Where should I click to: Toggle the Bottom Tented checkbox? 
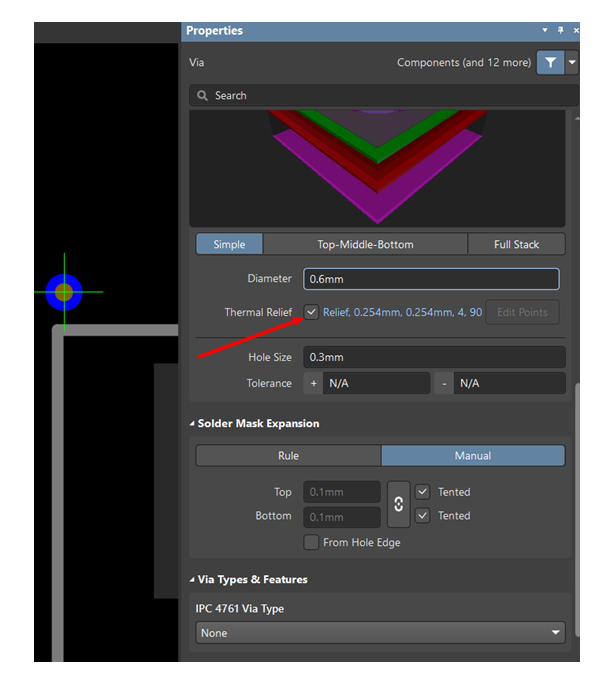coord(423,516)
